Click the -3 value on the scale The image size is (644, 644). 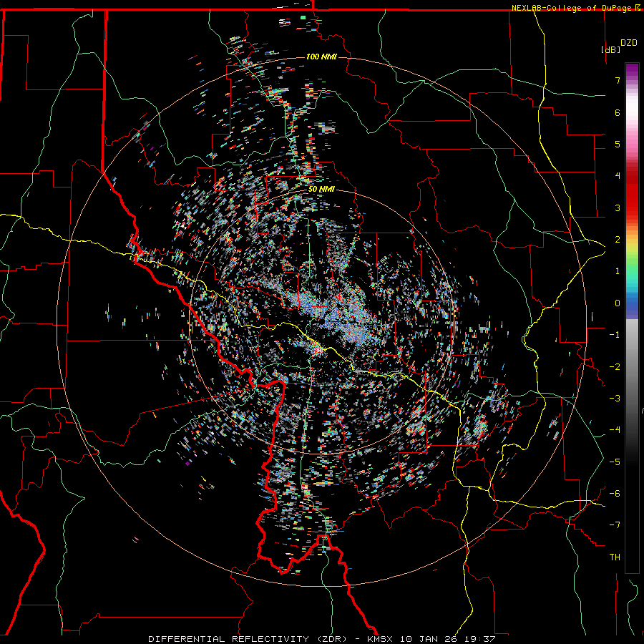[615, 399]
